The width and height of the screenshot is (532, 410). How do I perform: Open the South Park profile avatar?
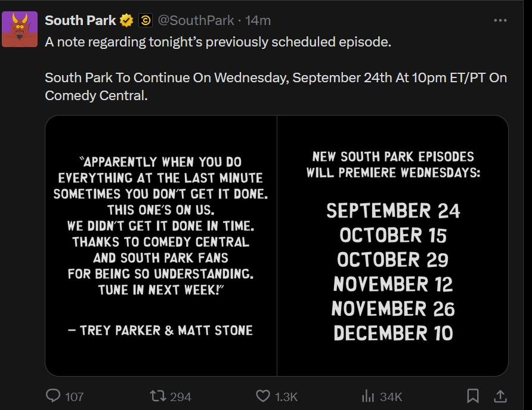pos(20,29)
